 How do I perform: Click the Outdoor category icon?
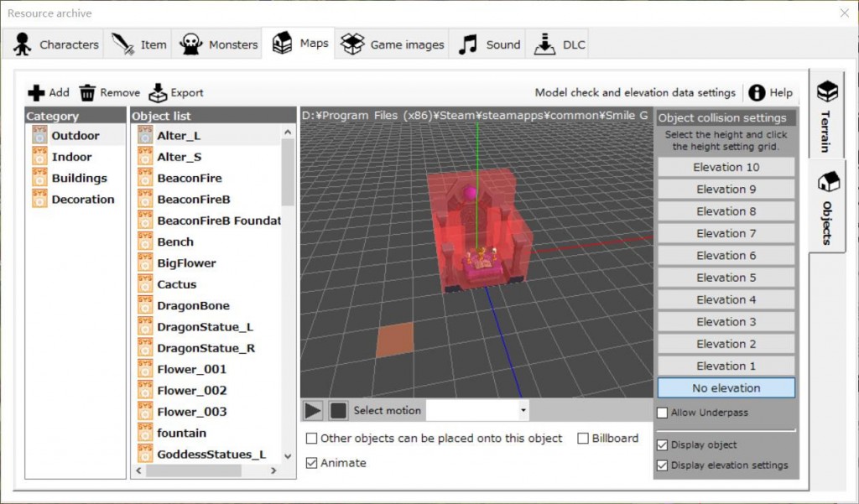point(39,135)
